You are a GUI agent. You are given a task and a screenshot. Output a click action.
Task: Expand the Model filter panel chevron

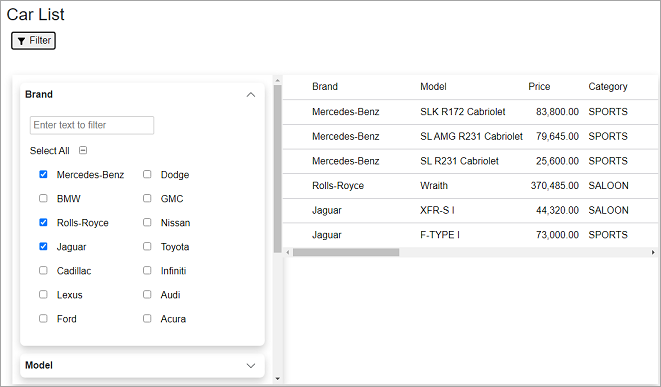pyautogui.click(x=251, y=366)
